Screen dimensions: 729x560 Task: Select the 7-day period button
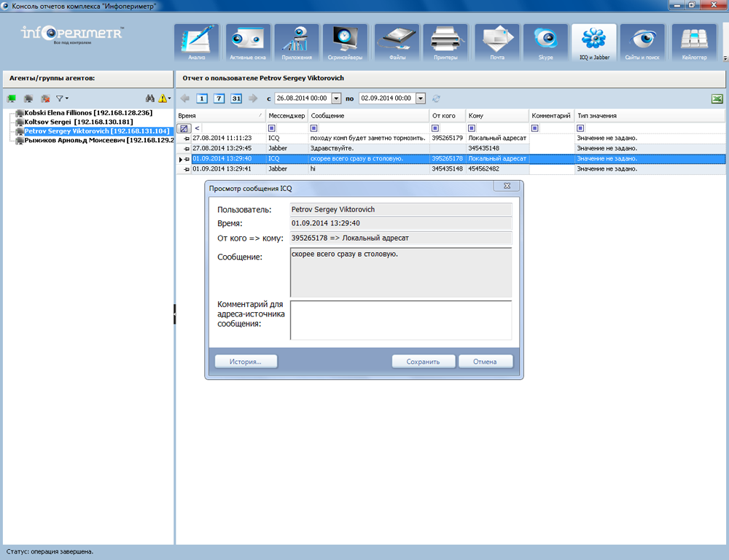coord(219,98)
